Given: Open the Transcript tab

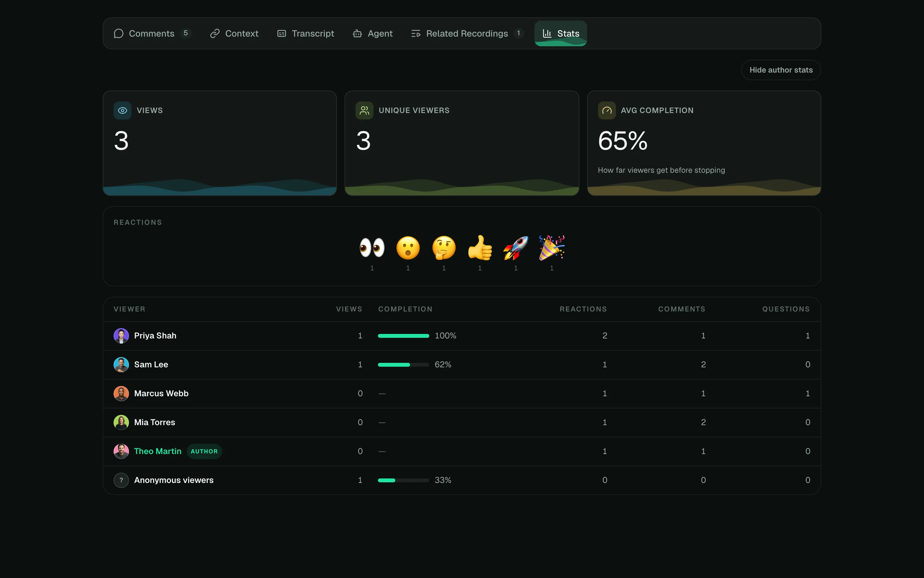Looking at the screenshot, I should [305, 34].
